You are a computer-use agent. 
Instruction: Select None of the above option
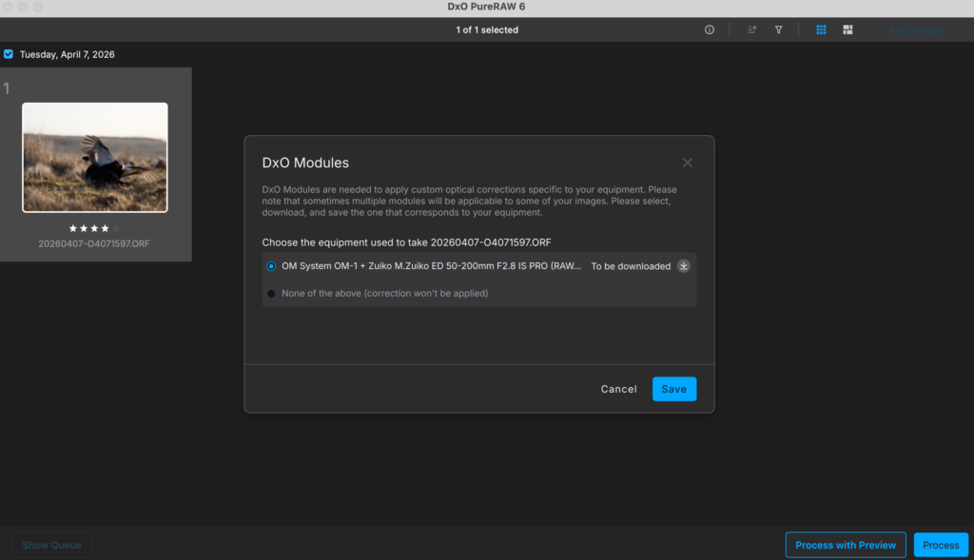[271, 294]
